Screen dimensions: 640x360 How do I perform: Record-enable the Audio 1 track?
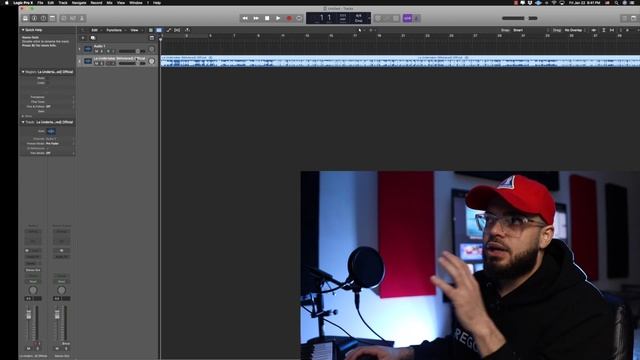pyautogui.click(x=108, y=51)
